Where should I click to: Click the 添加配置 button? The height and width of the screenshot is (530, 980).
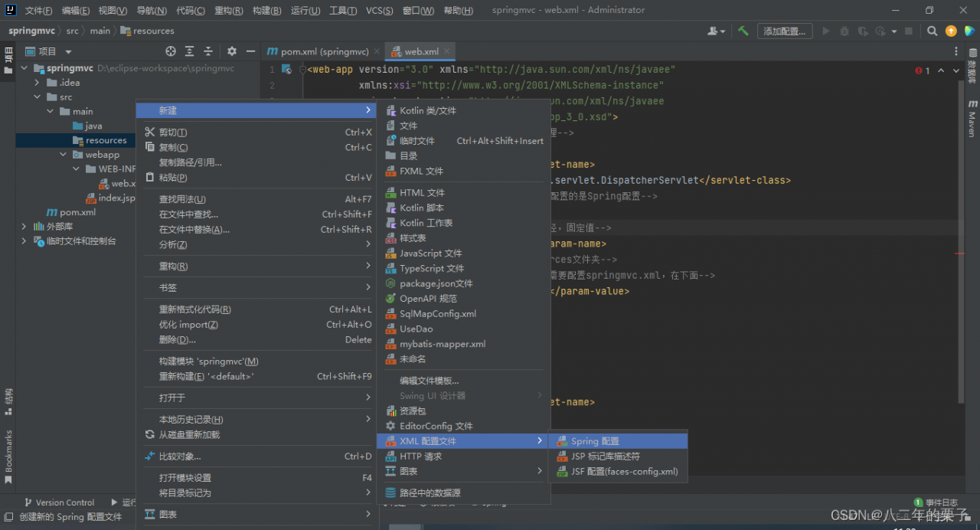click(x=785, y=31)
